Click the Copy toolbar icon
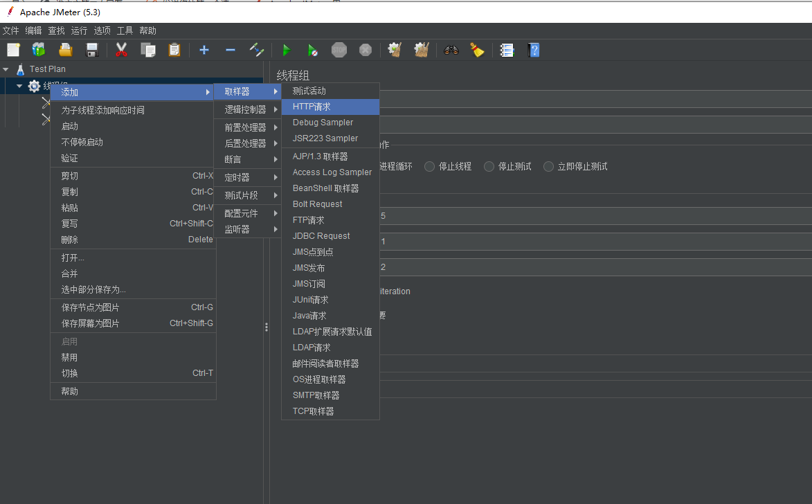The width and height of the screenshot is (812, 504). tap(148, 50)
